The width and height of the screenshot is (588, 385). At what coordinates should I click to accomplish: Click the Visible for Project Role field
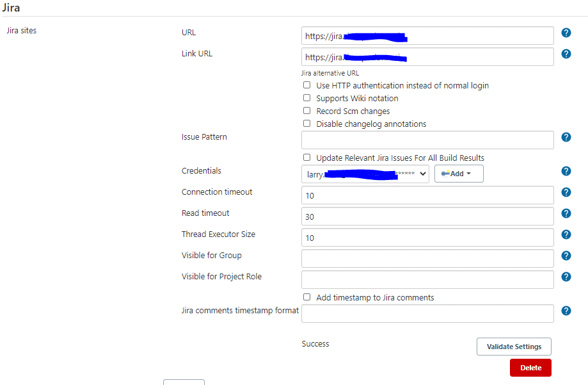tap(427, 280)
